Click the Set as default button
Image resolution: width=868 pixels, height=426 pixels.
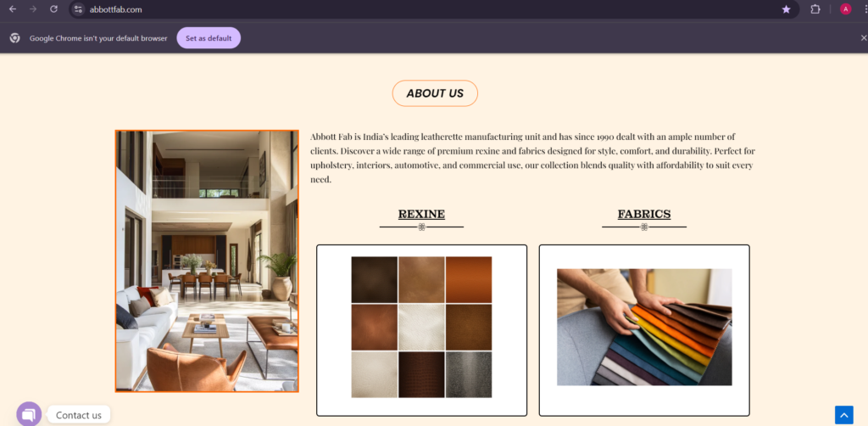point(209,38)
